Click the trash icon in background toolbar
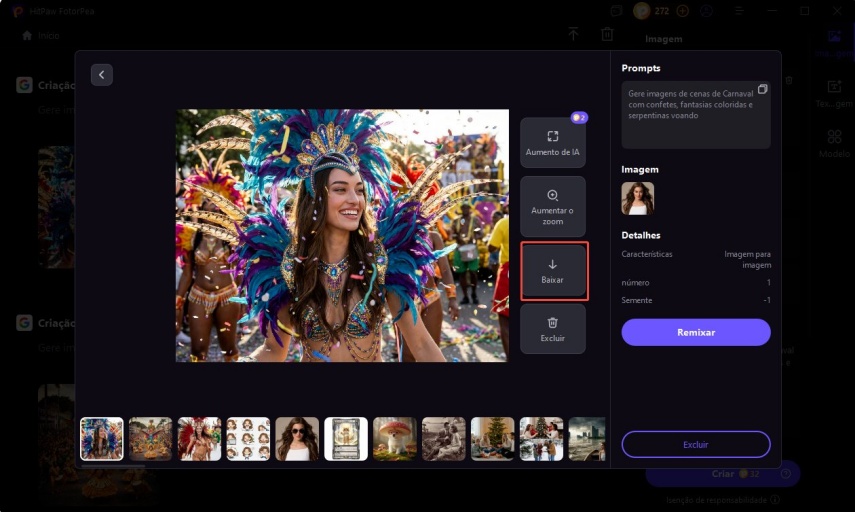This screenshot has width=855, height=512. tap(607, 34)
